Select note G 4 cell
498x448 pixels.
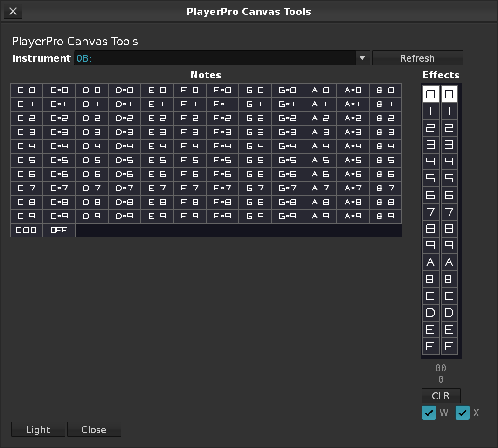click(256, 146)
